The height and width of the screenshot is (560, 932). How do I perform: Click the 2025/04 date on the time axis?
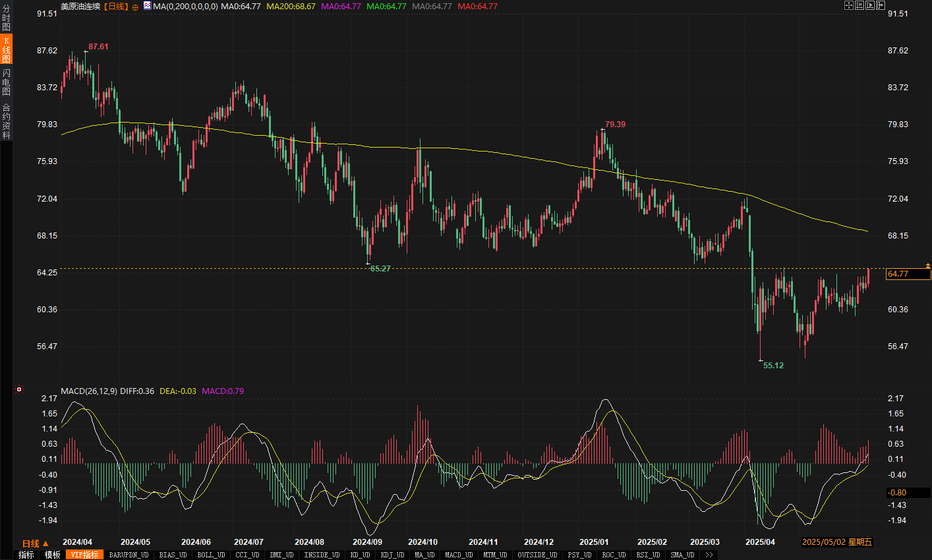[x=760, y=542]
